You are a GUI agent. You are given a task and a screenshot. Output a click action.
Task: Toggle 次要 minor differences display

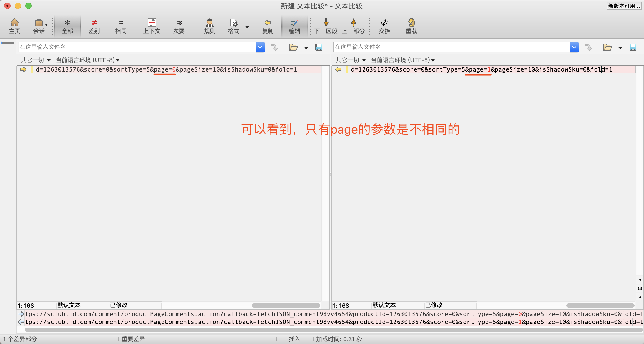click(x=179, y=26)
